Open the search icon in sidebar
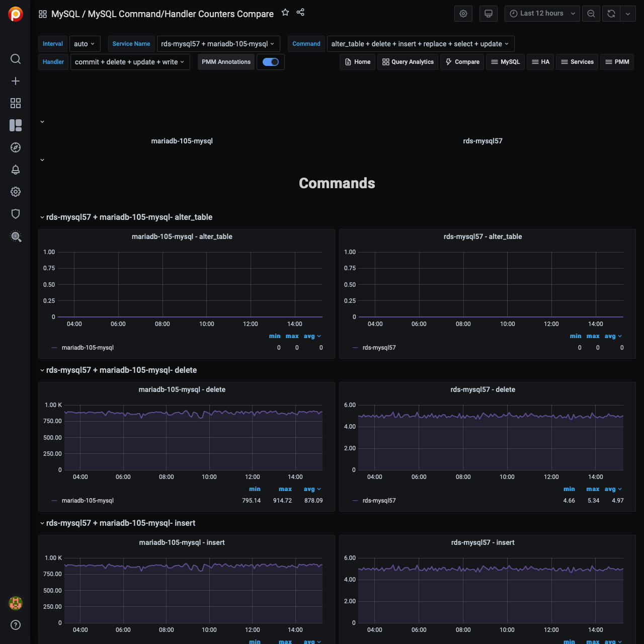Screen dimensions: 644x644 [16, 59]
